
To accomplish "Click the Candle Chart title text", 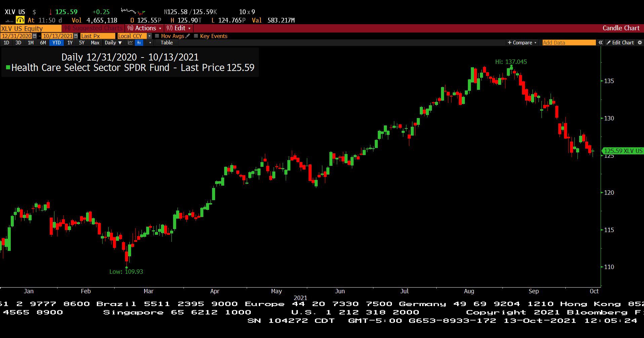I will (x=621, y=28).
